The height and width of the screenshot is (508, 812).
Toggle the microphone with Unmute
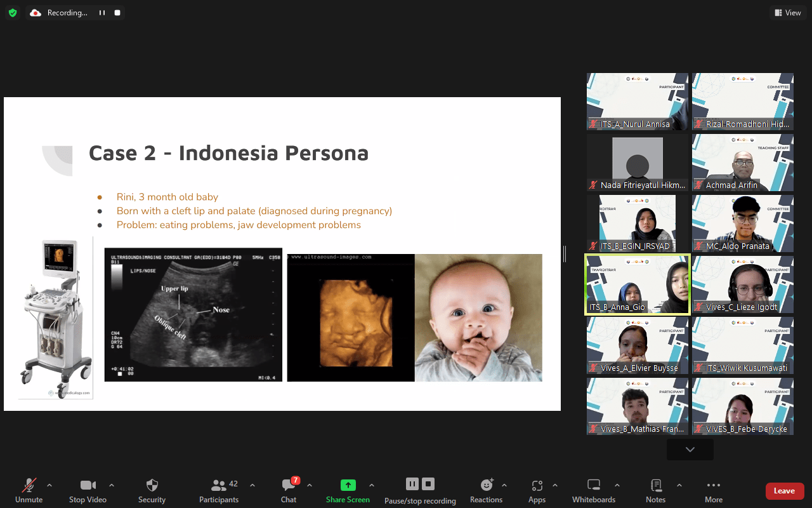pyautogui.click(x=29, y=491)
